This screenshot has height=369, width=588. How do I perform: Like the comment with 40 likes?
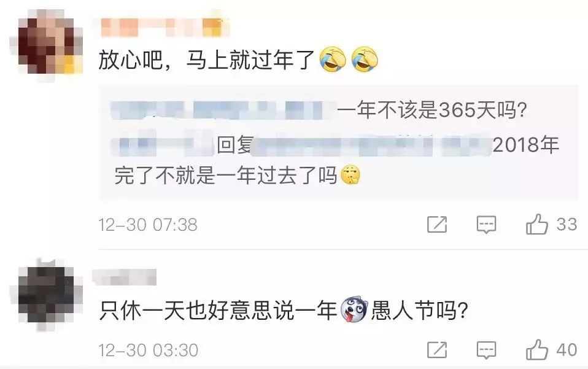tap(536, 349)
